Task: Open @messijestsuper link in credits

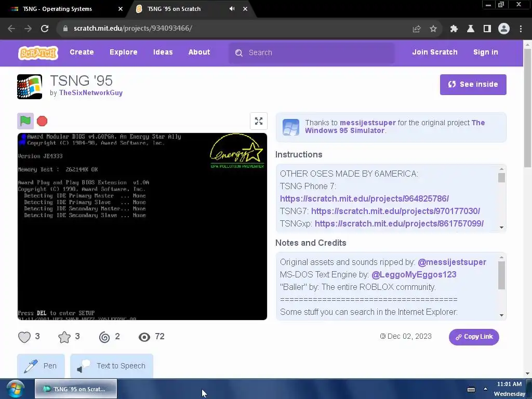Action: coord(451,262)
